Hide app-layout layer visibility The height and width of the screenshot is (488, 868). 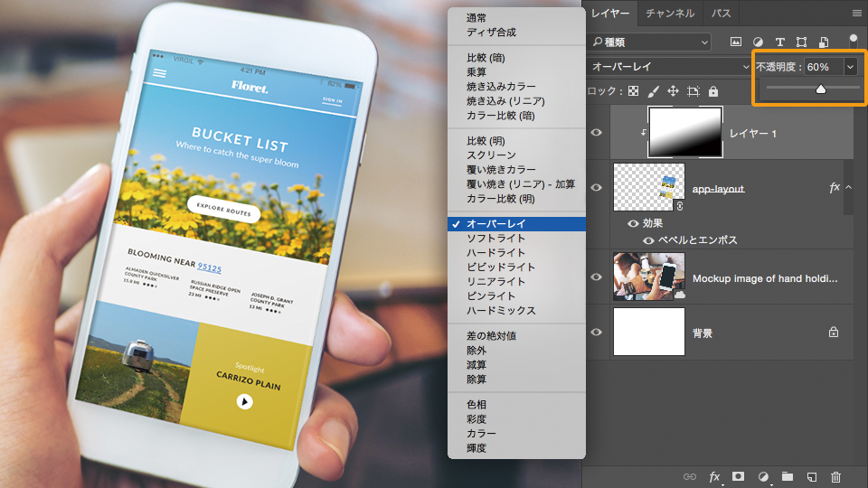596,187
